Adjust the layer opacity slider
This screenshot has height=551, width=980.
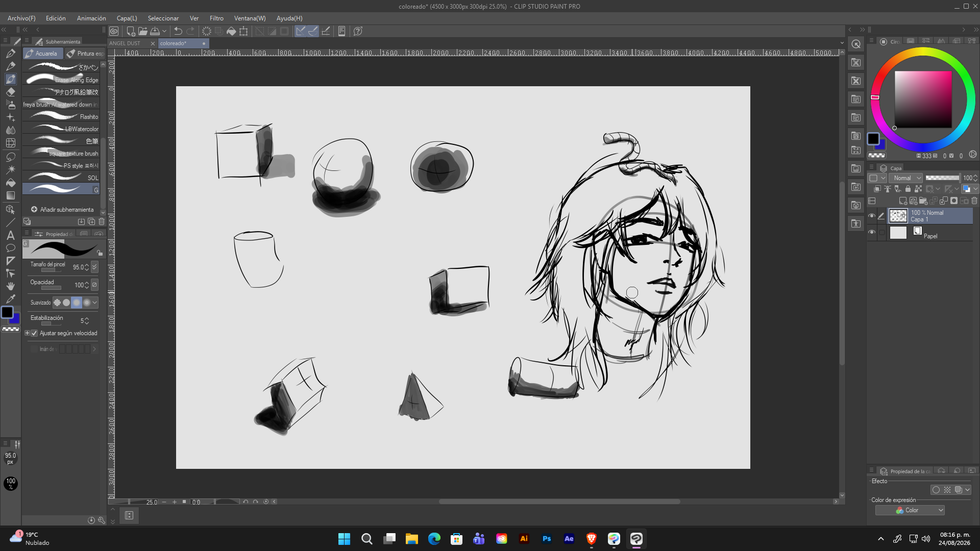pos(942,178)
